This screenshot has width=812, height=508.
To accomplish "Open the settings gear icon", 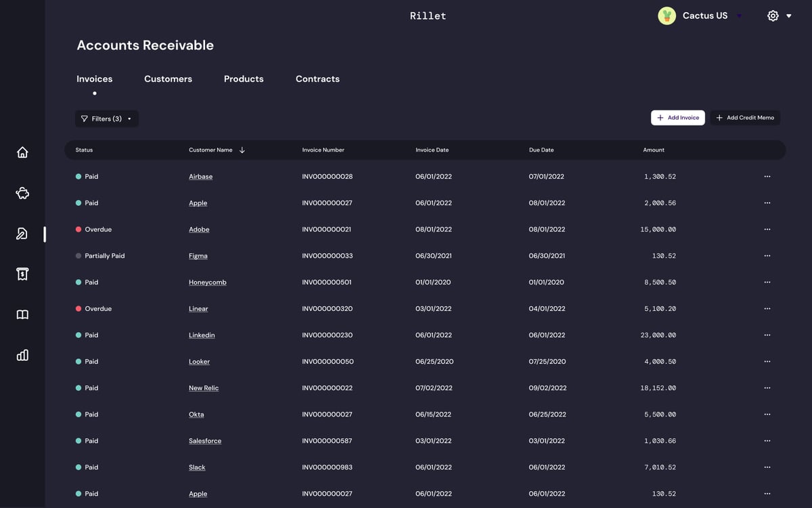I will tap(773, 15).
